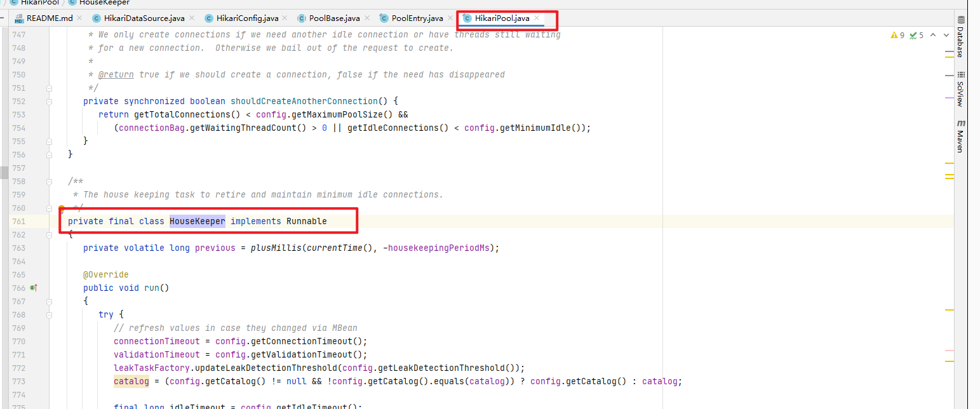Close the README.md tab
This screenshot has height=409, width=980.
[x=79, y=18]
